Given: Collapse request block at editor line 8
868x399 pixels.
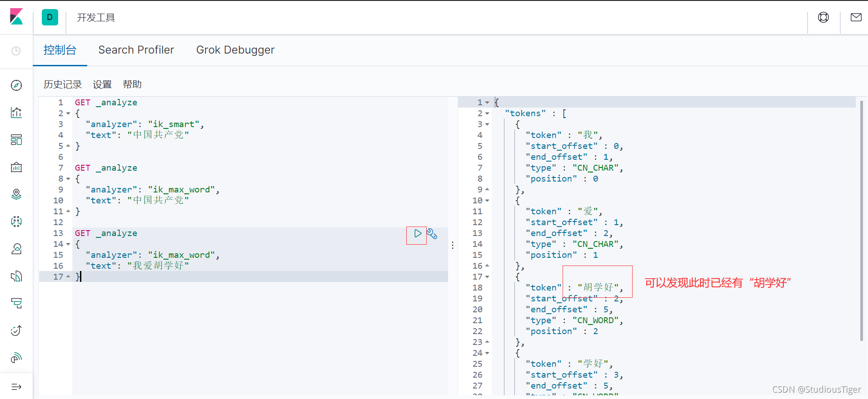Looking at the screenshot, I should coord(68,179).
